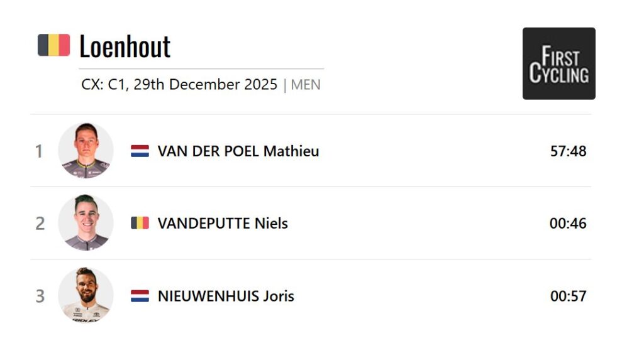Open the VAN DER POEL Mathieu rider link
The image size is (644, 358).
pyautogui.click(x=238, y=151)
